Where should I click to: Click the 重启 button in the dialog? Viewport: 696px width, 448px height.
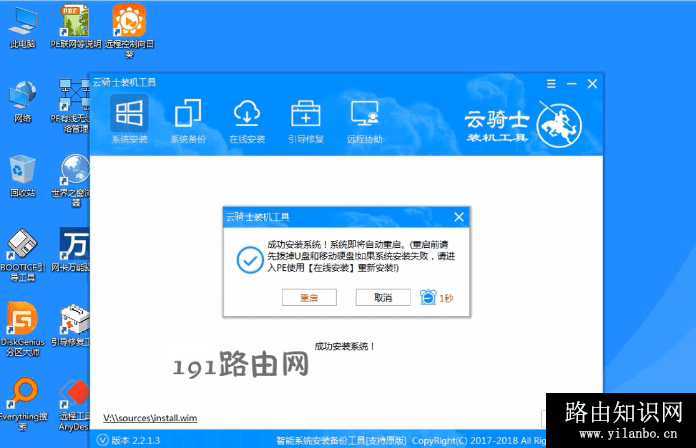(309, 297)
